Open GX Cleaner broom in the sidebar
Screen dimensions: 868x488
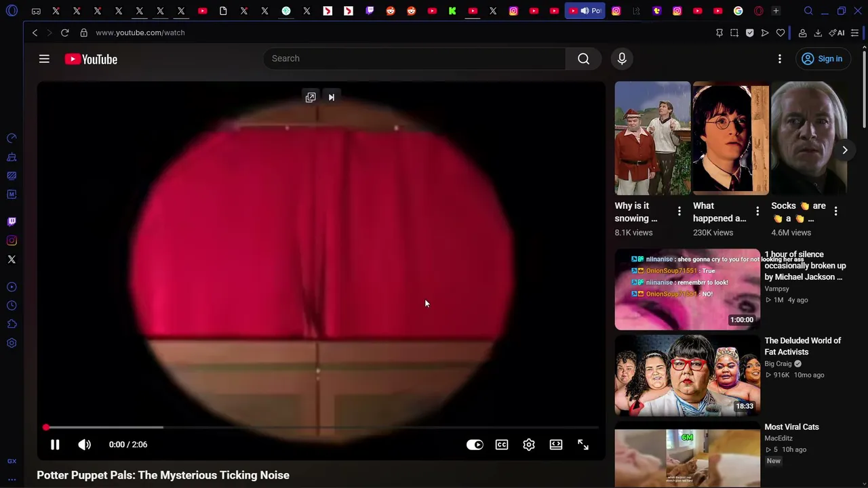point(12,157)
